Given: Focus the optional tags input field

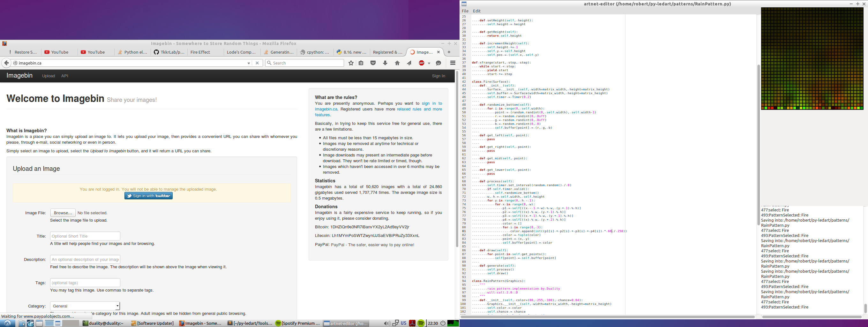Looking at the screenshot, I should pos(85,283).
